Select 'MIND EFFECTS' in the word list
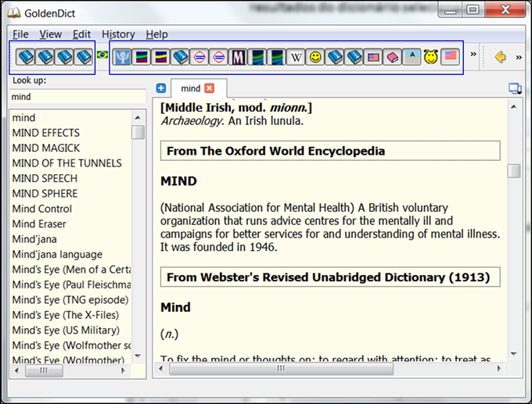 point(46,133)
